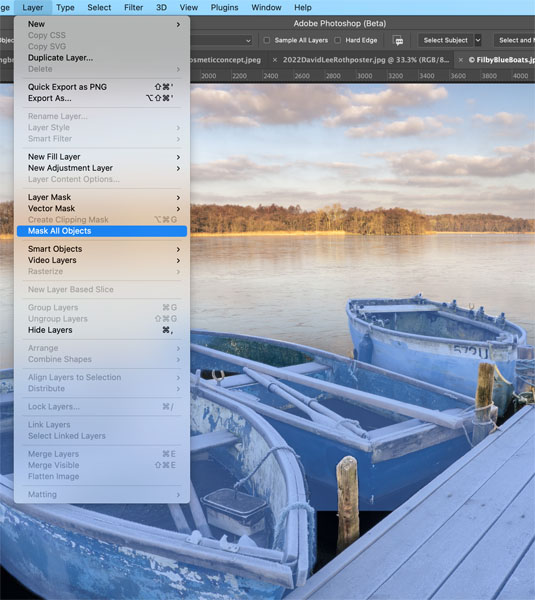
Task: Expand the New Fill Layer submenu
Action: (102, 157)
